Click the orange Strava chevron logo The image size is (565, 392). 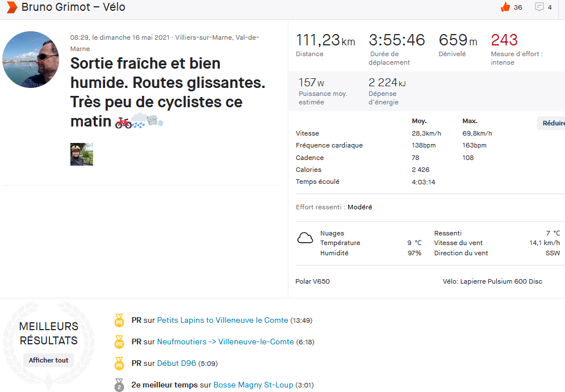[11, 7]
